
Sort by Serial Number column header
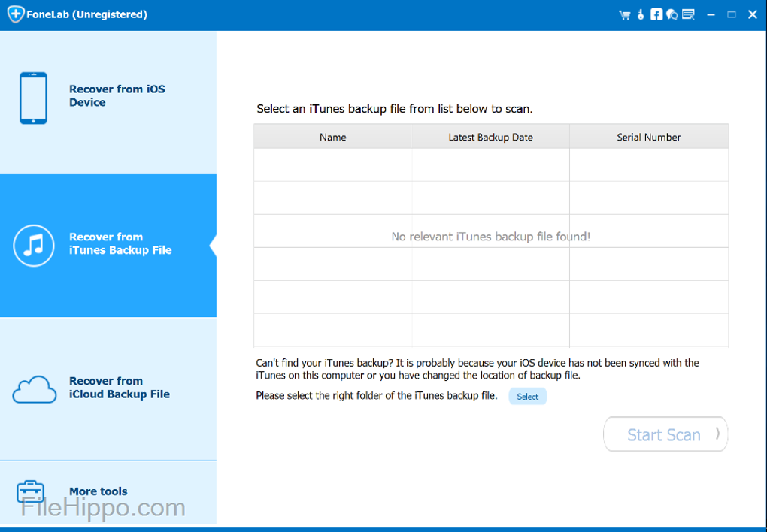pos(649,137)
